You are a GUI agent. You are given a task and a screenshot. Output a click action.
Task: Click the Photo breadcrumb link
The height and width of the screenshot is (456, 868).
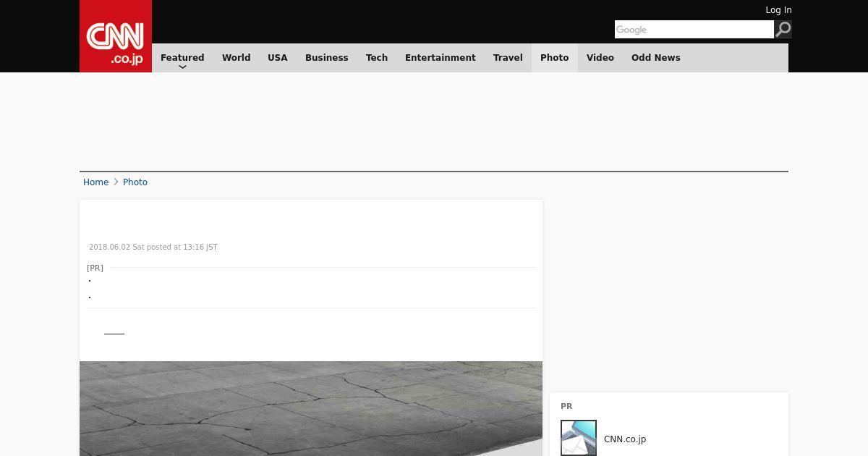pos(135,182)
